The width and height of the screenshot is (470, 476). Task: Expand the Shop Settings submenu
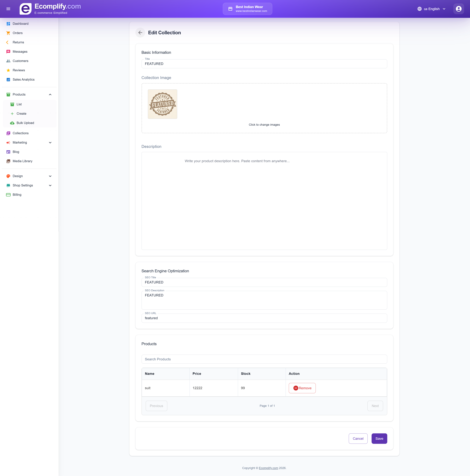[50, 186]
